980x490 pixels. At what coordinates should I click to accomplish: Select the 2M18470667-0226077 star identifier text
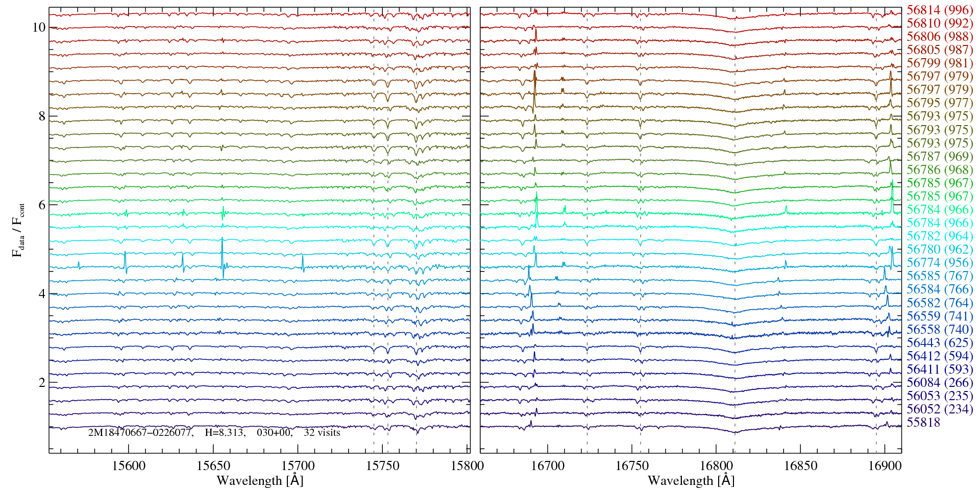140,433
